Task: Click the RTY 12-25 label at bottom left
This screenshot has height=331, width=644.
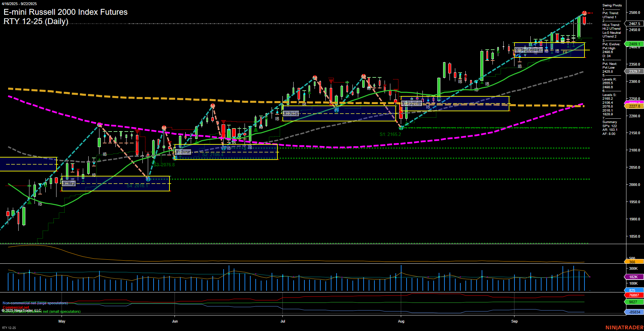Action: click(9, 327)
